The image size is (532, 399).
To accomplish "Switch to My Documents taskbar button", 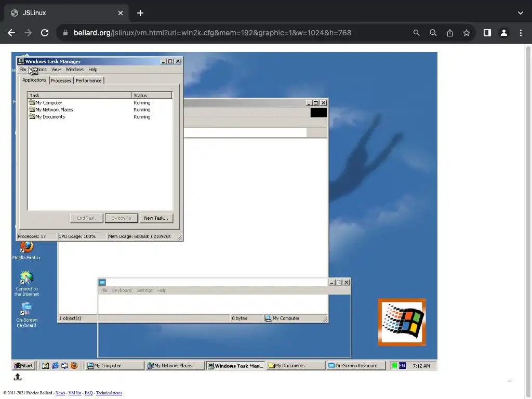I will (x=296, y=365).
